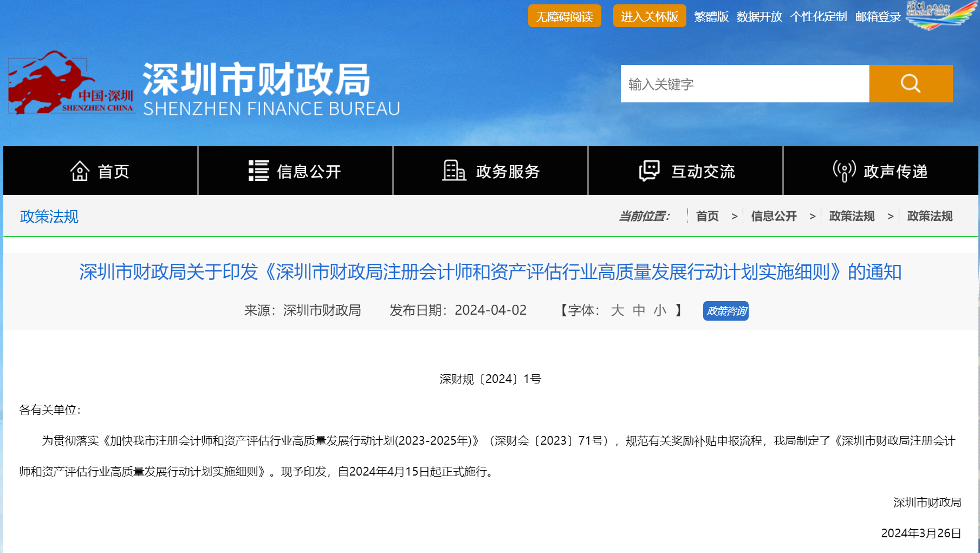Click the magnifier search icon
Screen dimensions: 980x553
[x=910, y=83]
